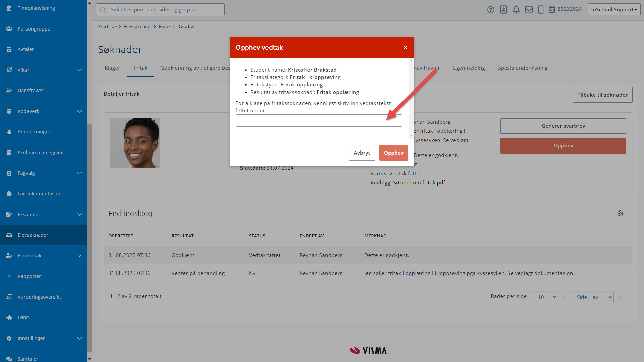Image resolution: width=644 pixels, height=362 pixels.
Task: Go to next page arrow in pagination
Action: pyautogui.click(x=620, y=297)
